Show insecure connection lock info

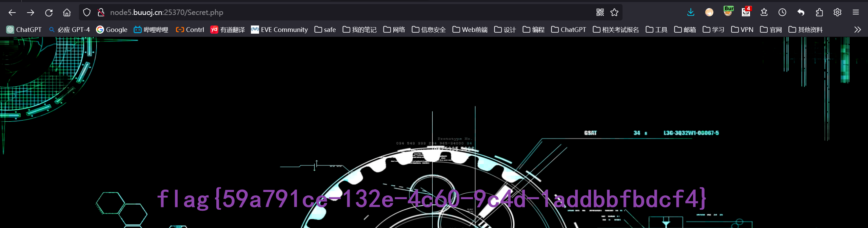pos(101,13)
